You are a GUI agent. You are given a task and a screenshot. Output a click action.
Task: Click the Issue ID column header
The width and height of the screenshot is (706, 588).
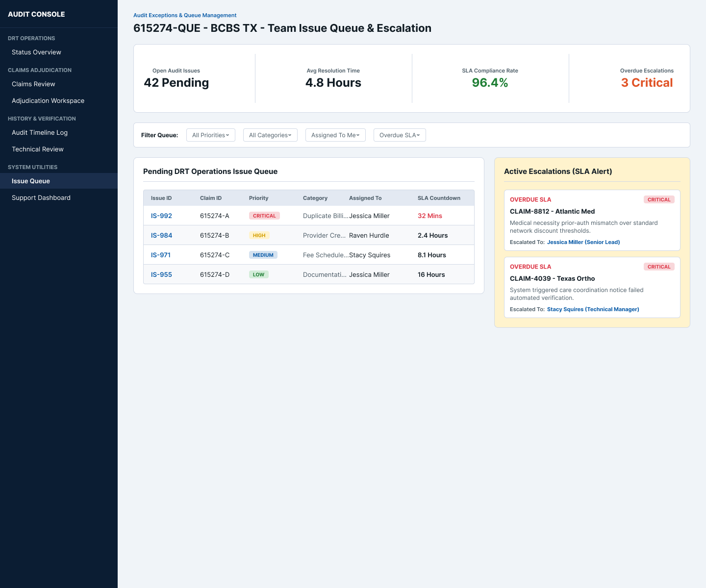click(161, 198)
